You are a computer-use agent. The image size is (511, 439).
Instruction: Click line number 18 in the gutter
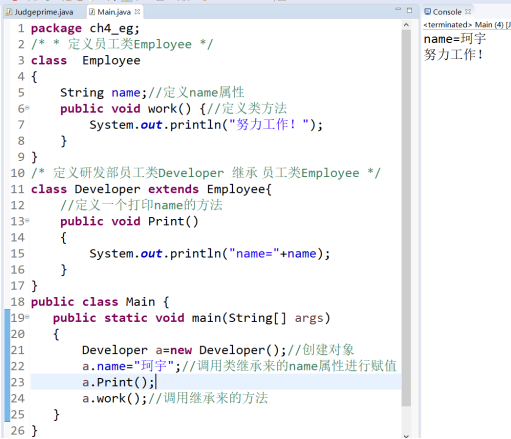(17, 302)
